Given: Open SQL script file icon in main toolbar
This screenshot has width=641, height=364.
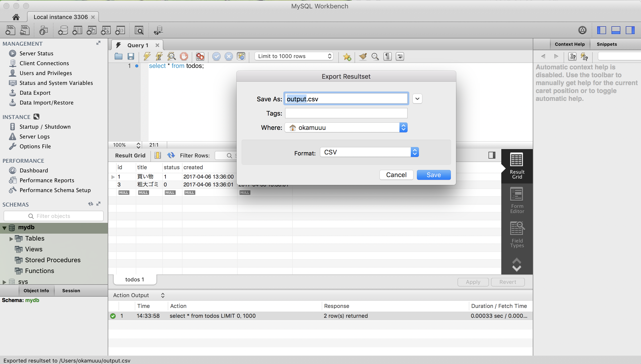Looking at the screenshot, I should 25,30.
